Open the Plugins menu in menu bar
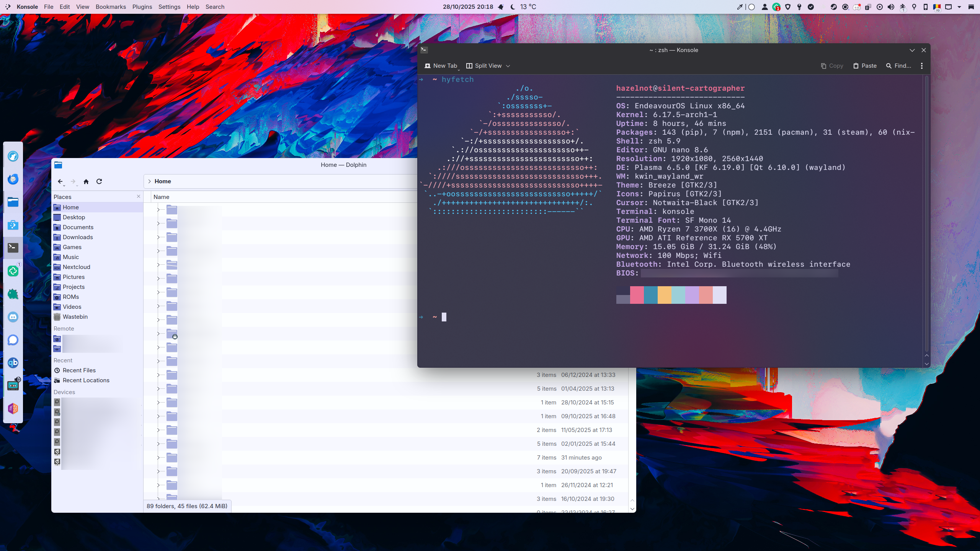 [x=142, y=7]
